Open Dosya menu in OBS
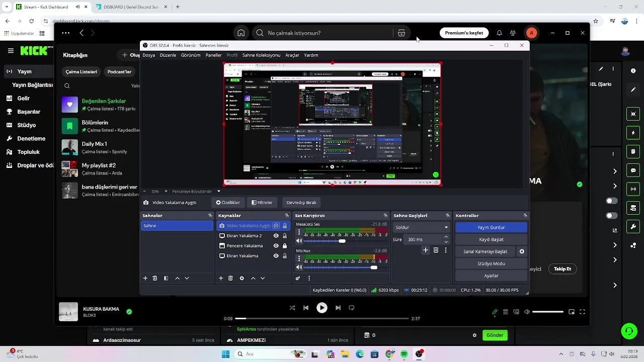The width and height of the screenshot is (644, 362). point(148,55)
